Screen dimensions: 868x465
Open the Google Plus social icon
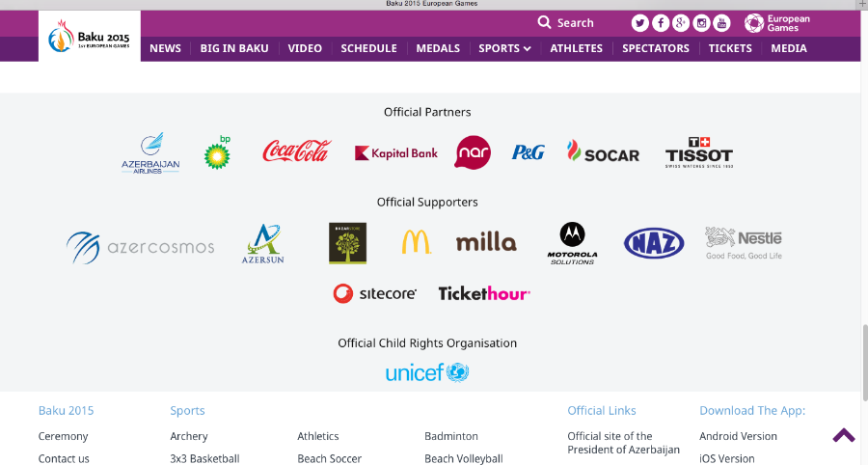coord(681,23)
